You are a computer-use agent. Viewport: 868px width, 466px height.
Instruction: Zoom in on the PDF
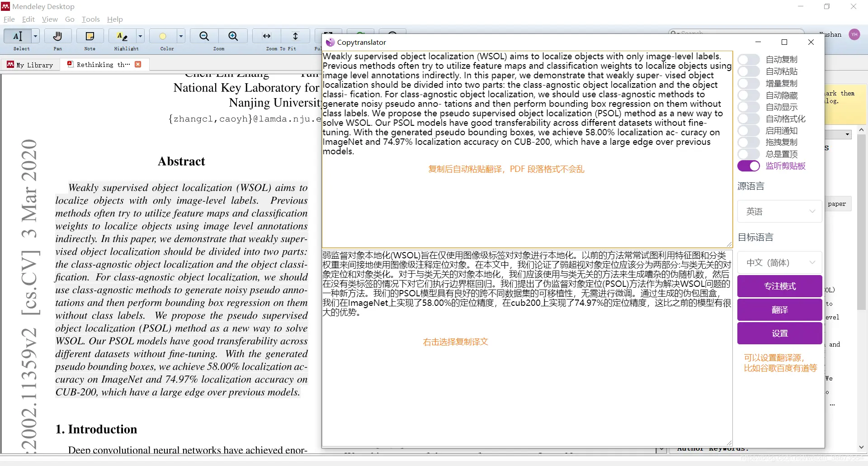coord(233,36)
